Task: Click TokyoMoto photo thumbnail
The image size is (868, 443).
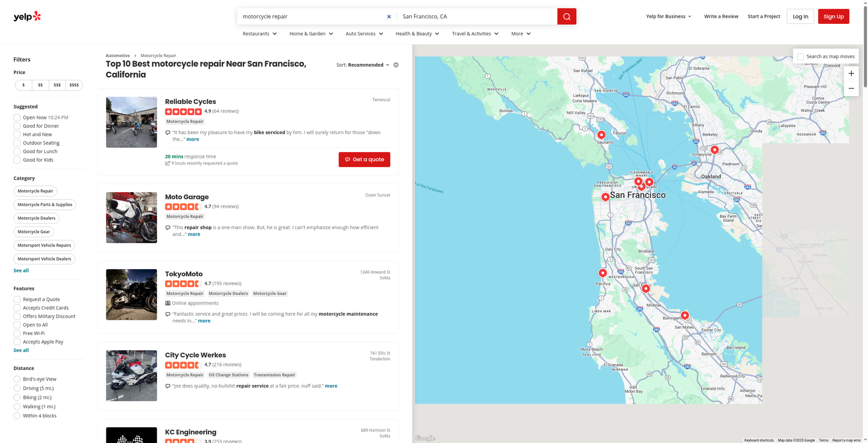Action: click(131, 294)
